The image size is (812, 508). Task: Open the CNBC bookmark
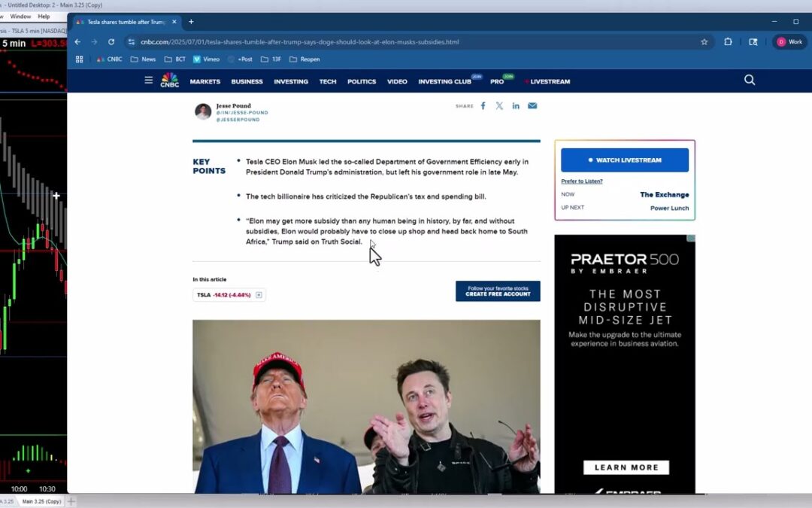(x=109, y=59)
